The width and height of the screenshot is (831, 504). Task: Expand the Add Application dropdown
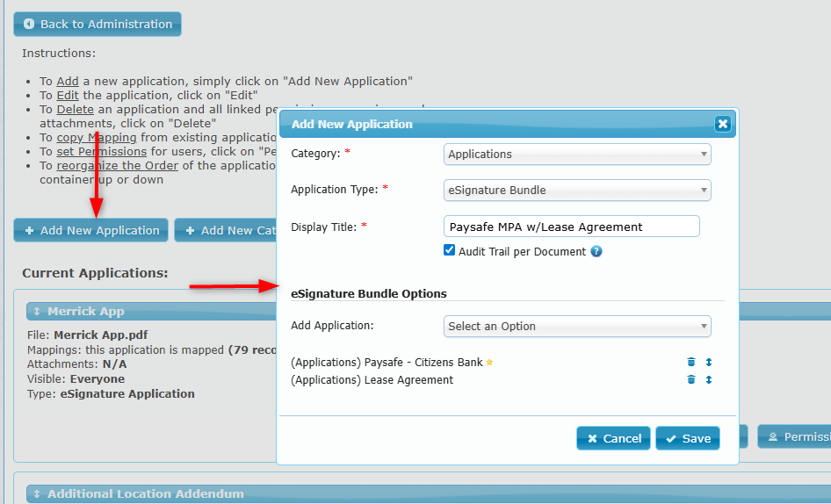(x=577, y=327)
